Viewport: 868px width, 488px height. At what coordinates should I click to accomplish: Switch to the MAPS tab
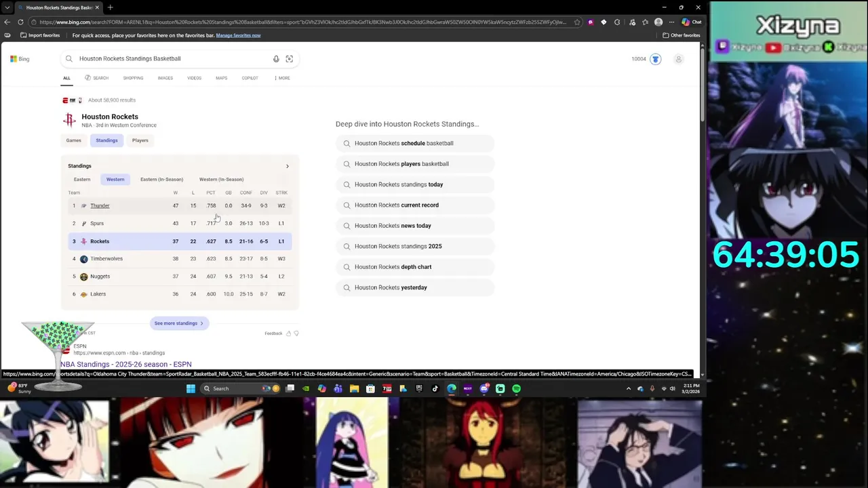[x=222, y=78]
